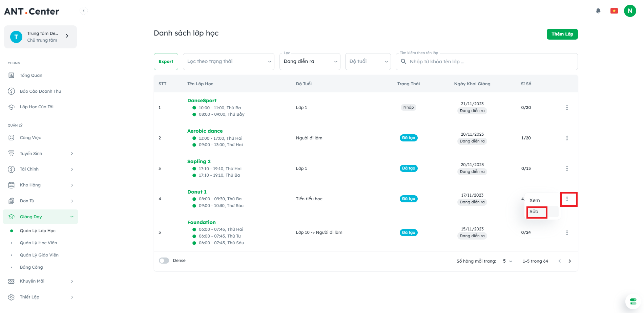Click the Export button
Image resolution: width=644 pixels, height=313 pixels.
(x=166, y=62)
